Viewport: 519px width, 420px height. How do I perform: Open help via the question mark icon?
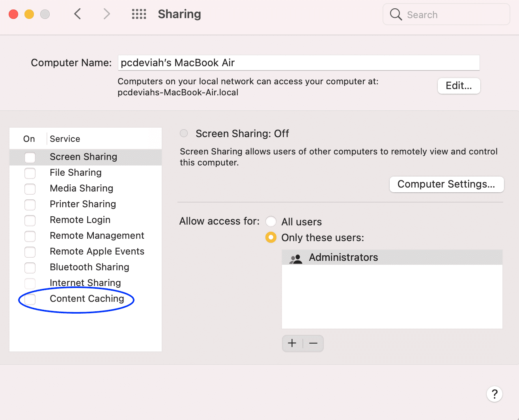click(x=495, y=394)
